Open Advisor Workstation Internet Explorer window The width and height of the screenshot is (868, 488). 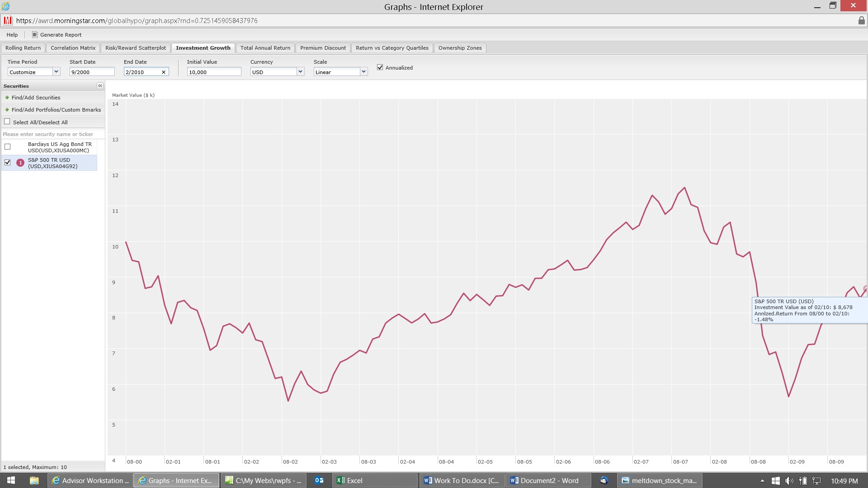point(90,480)
